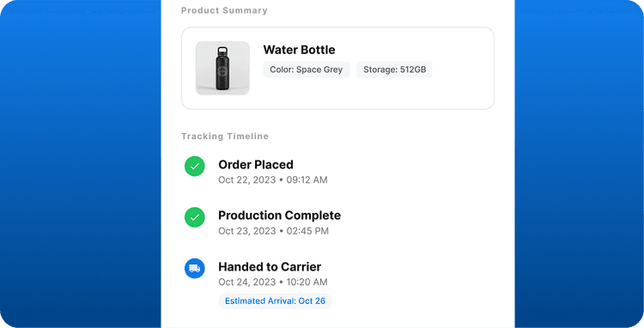Click the blue background right of the card
644x328 pixels.
(579, 164)
